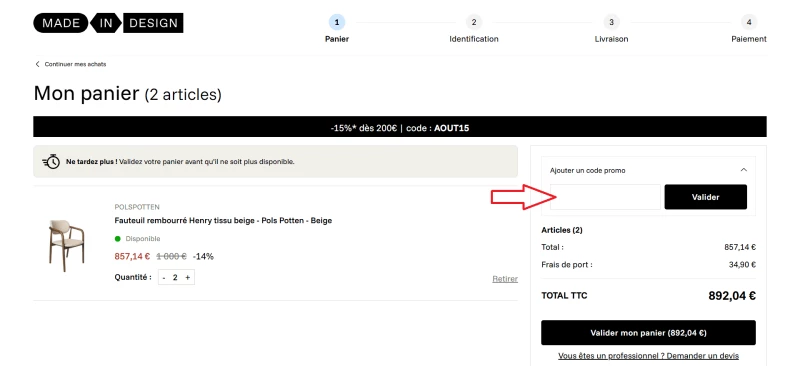Select step 2 Identification in checkout progress
The height and width of the screenshot is (366, 800).
(x=474, y=29)
